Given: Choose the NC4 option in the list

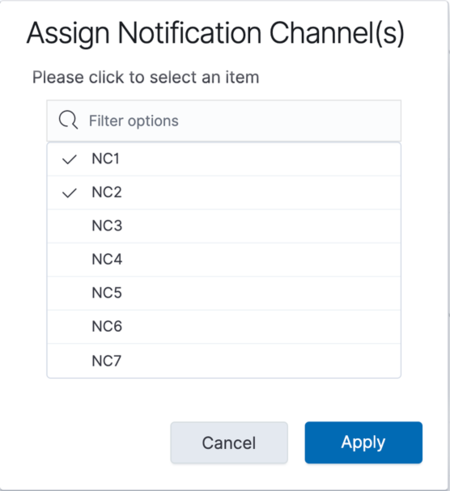Looking at the screenshot, I should pyautogui.click(x=224, y=260).
